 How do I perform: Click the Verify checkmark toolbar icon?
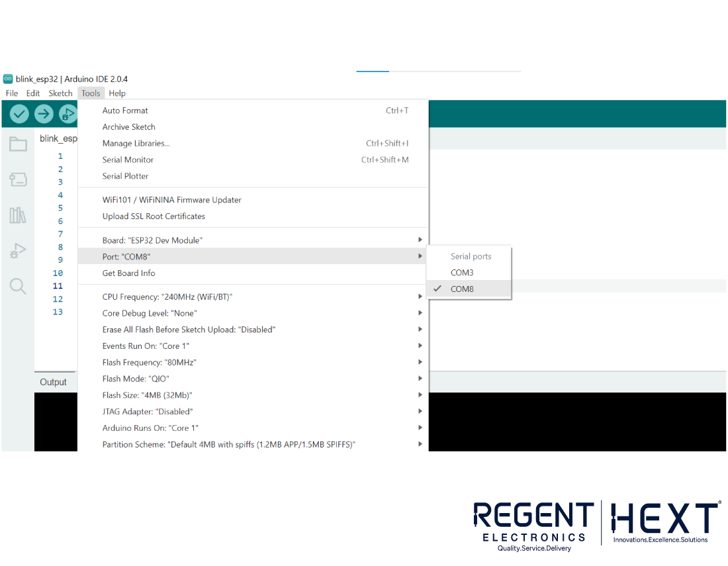[x=19, y=114]
